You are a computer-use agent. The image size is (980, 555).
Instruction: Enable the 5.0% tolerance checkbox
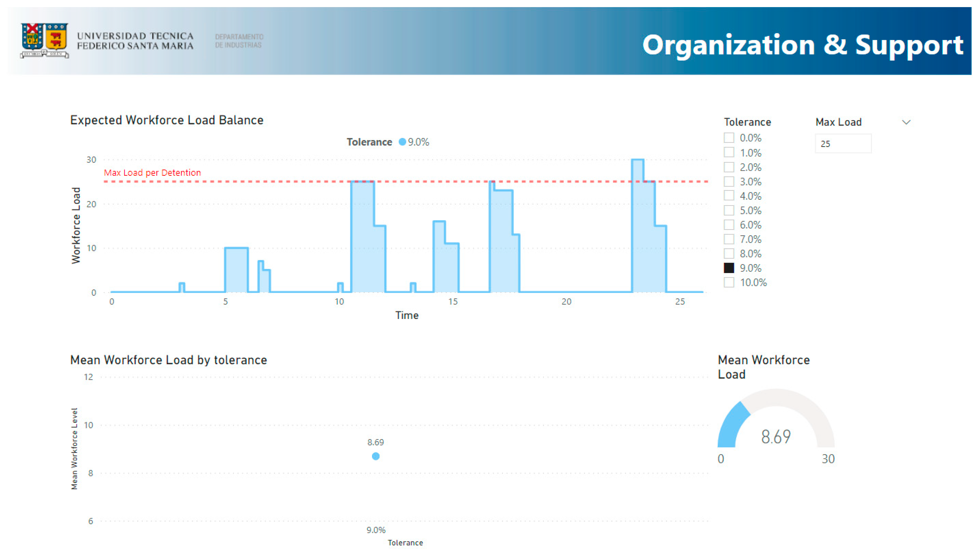click(x=729, y=211)
